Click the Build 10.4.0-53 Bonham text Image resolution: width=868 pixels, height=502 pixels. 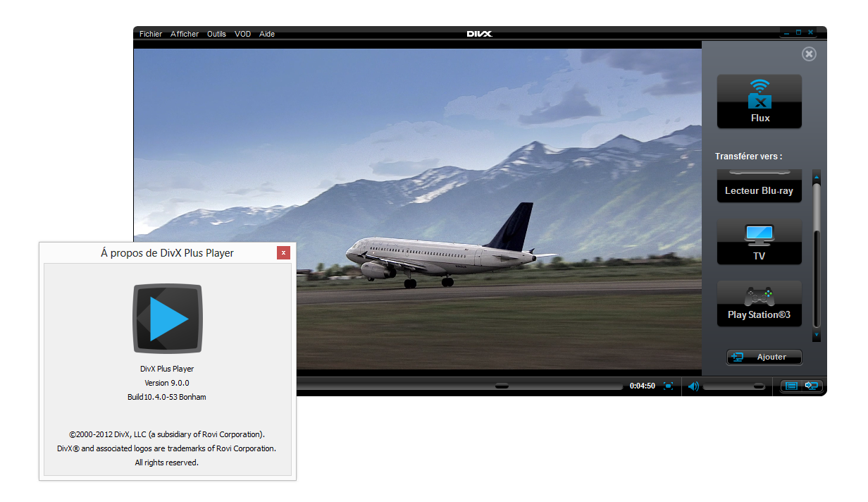click(167, 397)
